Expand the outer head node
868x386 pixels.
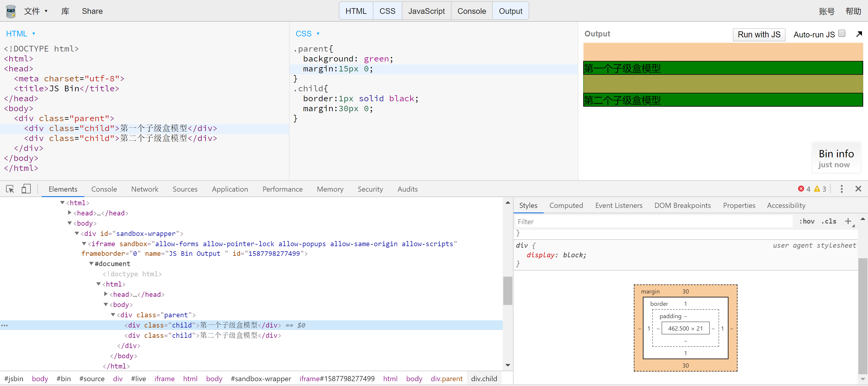point(70,212)
